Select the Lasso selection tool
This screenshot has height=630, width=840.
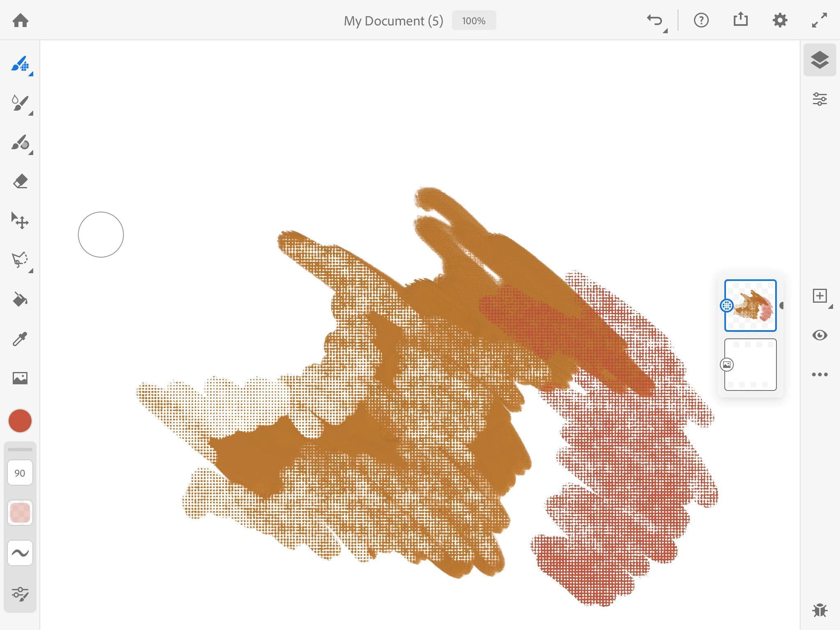pyautogui.click(x=20, y=260)
